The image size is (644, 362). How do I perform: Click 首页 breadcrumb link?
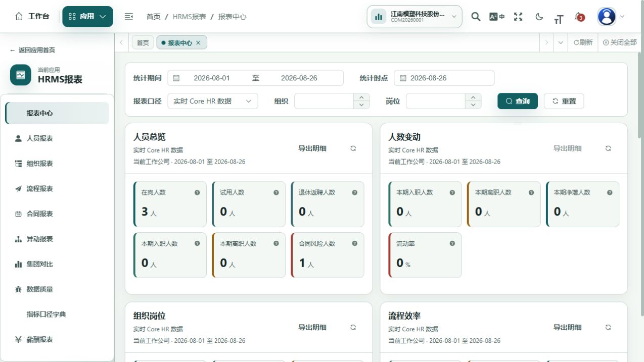[x=153, y=17]
